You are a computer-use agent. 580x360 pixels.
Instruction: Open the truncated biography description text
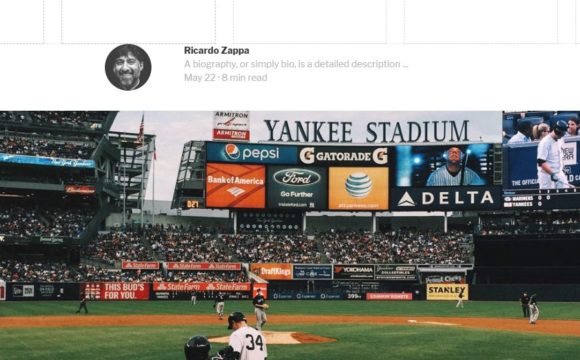pos(296,64)
